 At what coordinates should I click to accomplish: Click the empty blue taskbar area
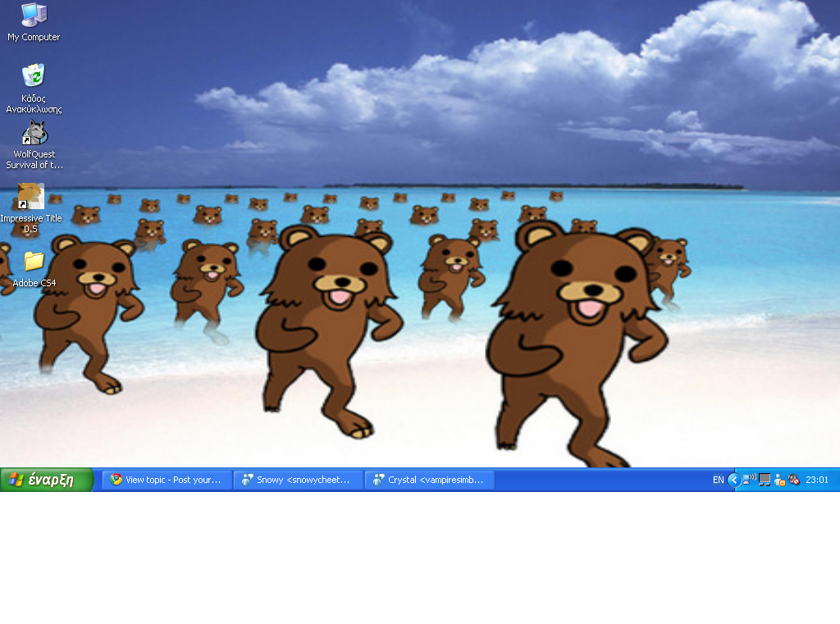[599, 480]
